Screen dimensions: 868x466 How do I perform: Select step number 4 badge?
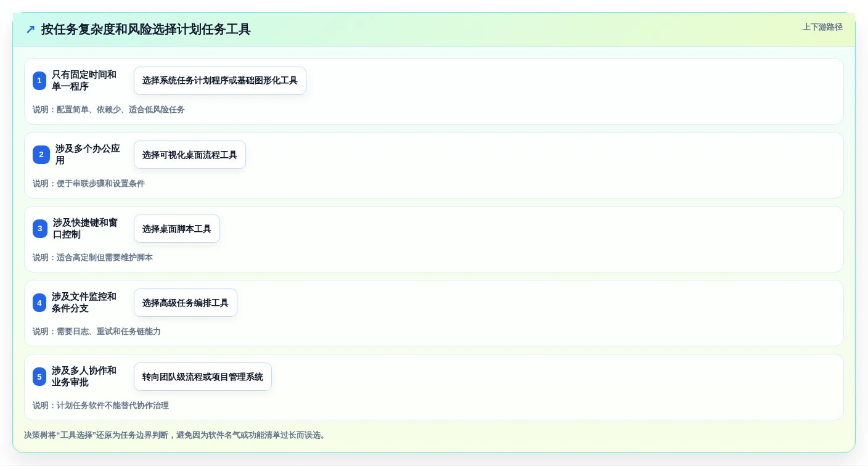pos(39,303)
